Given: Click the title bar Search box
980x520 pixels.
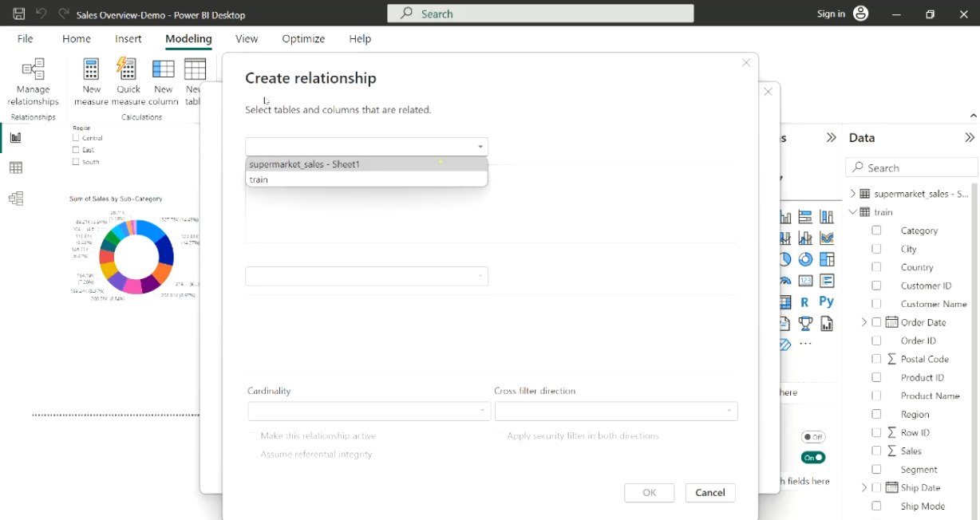Looking at the screenshot, I should (x=540, y=14).
